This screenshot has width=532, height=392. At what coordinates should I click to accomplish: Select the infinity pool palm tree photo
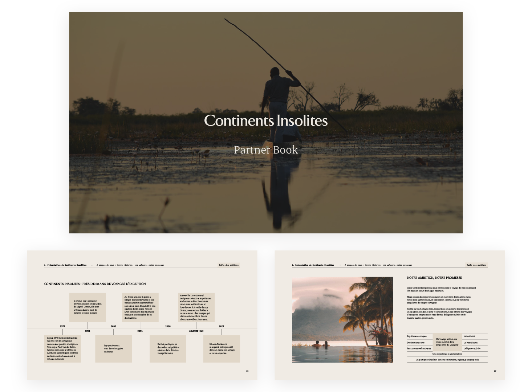(342, 319)
